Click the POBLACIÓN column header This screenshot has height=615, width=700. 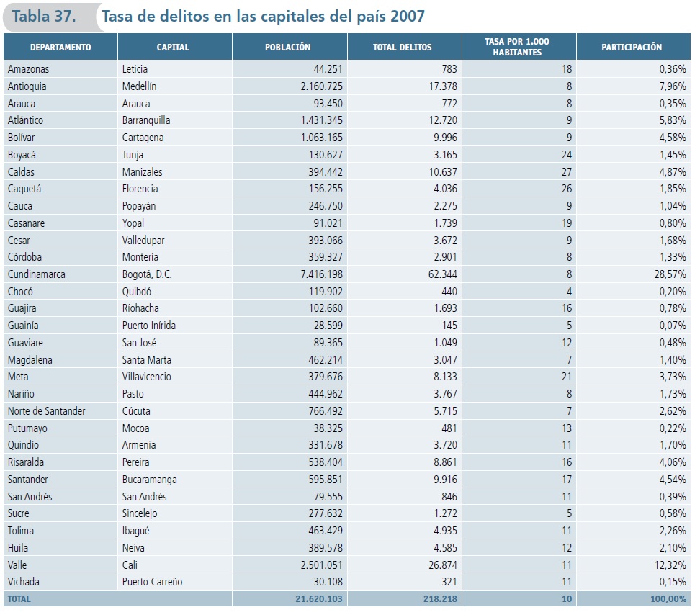pos(288,48)
